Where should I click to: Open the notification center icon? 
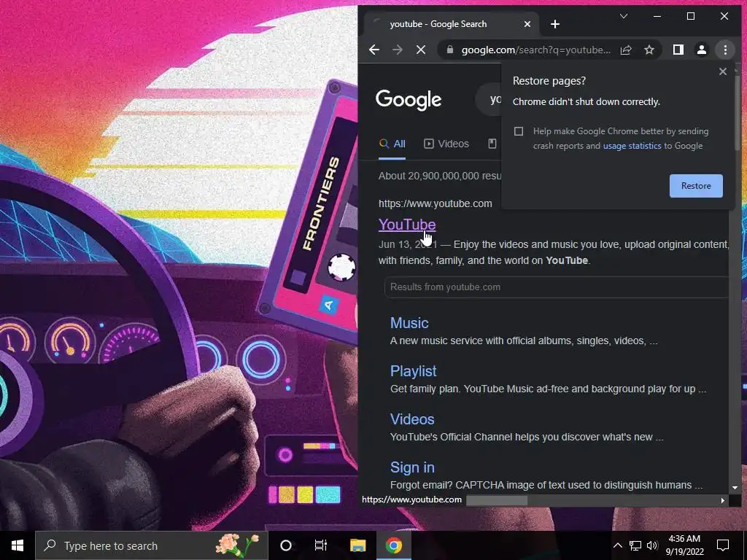(723, 545)
